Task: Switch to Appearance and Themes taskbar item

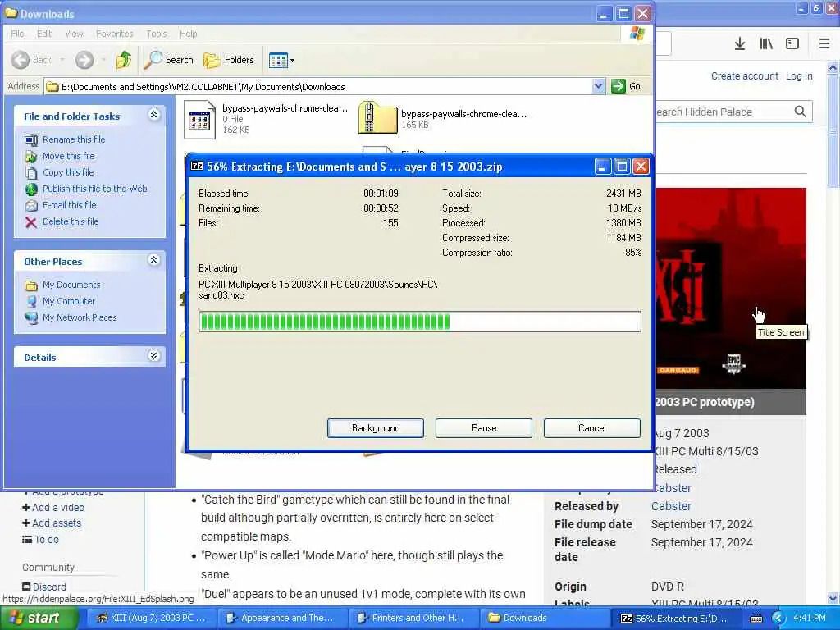Action: point(282,619)
